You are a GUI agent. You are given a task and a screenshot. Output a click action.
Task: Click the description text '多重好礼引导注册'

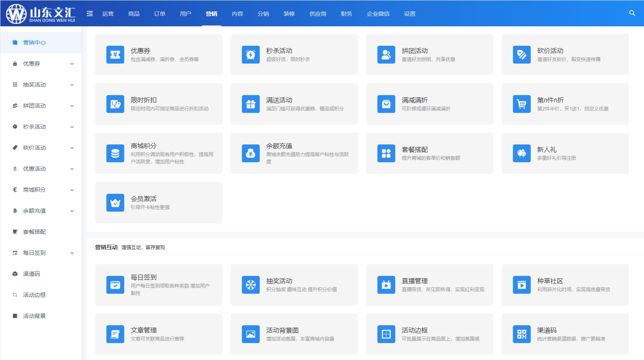point(557,158)
